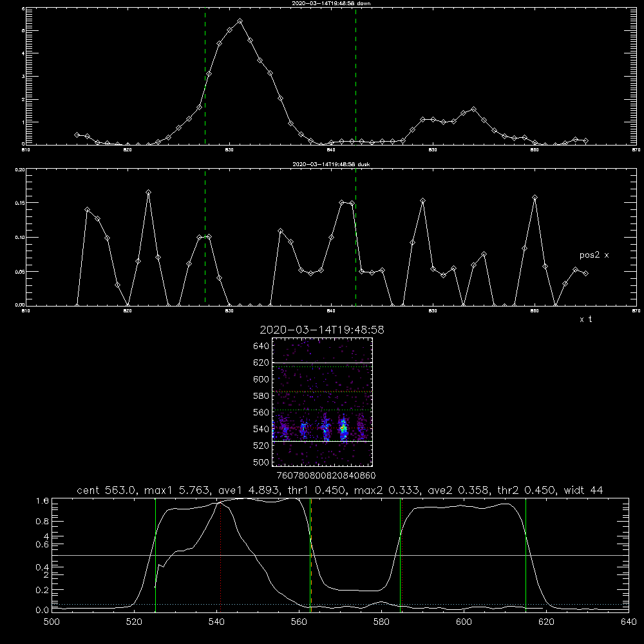Viewport: 644px width, 644px height.
Task: Click the brightest green hotspot in the heatmap
Action: pos(343,428)
